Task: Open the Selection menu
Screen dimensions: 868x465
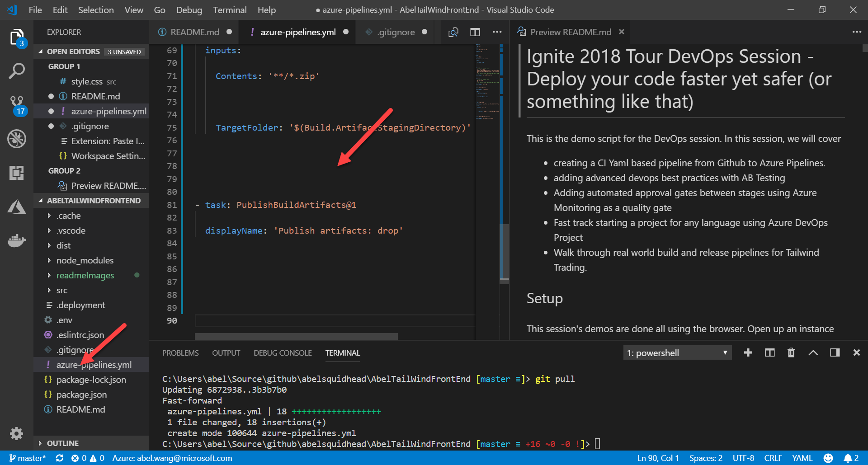Action: pyautogui.click(x=96, y=10)
